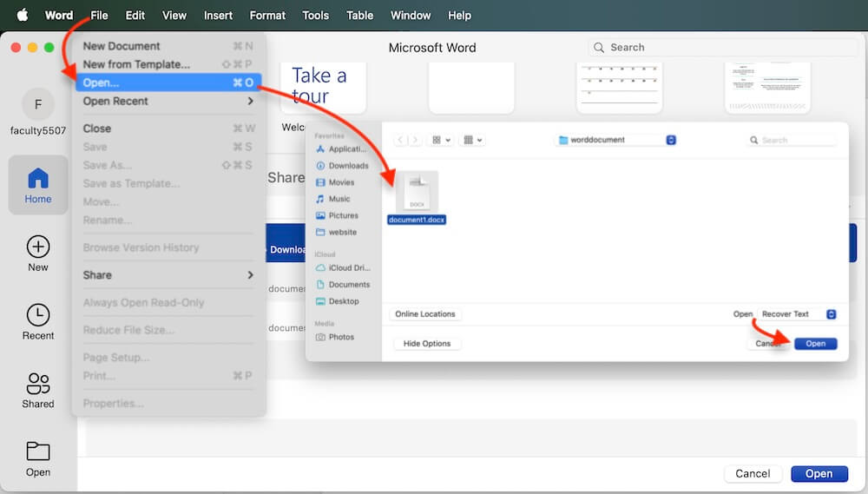Open the Tools menu

tap(316, 15)
